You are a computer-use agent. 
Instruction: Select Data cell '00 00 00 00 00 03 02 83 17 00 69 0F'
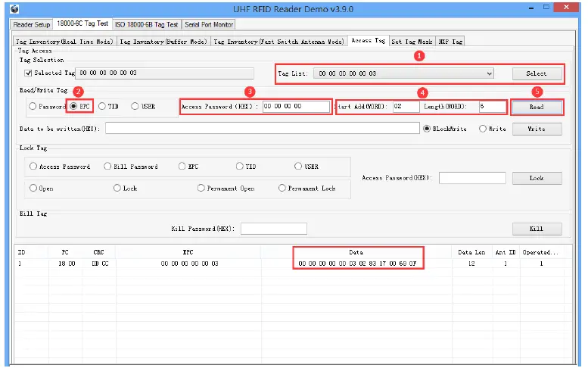pos(357,264)
